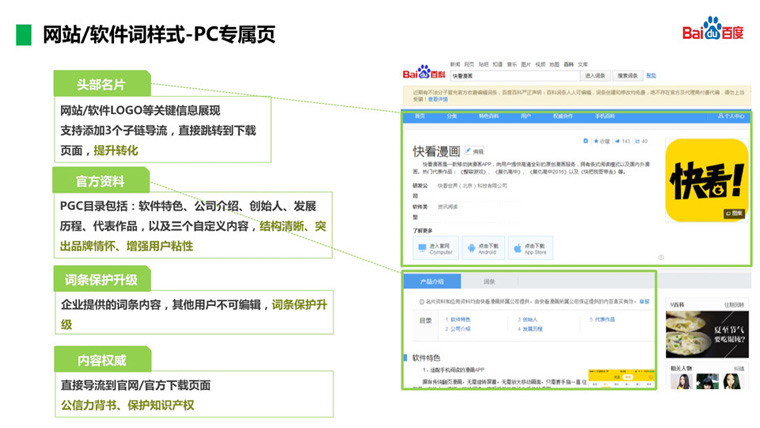760x428 pixels.
Task: Open the 手机百科 nav item
Action: pos(605,116)
